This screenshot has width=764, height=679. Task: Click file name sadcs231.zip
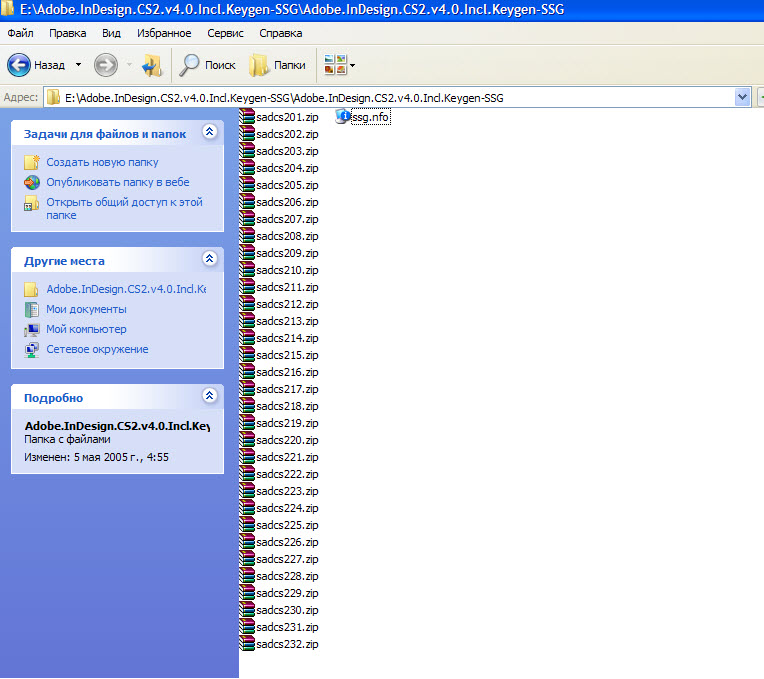[287, 627]
